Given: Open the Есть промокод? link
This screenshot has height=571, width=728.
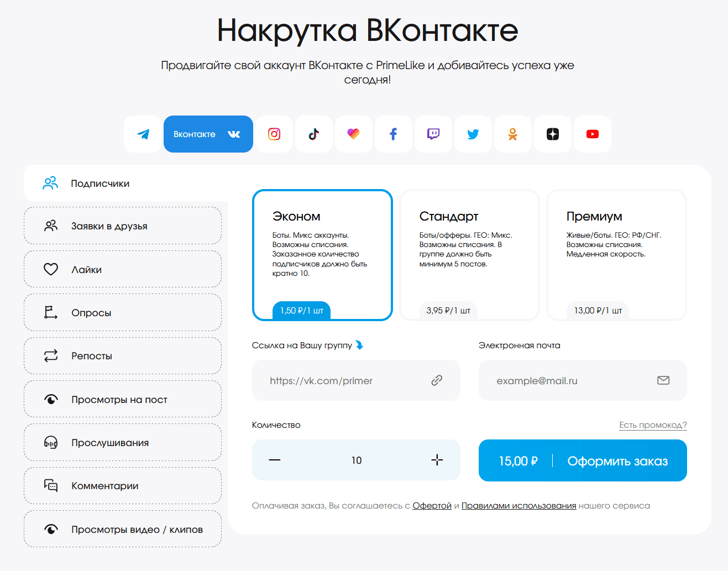Looking at the screenshot, I should 653,425.
